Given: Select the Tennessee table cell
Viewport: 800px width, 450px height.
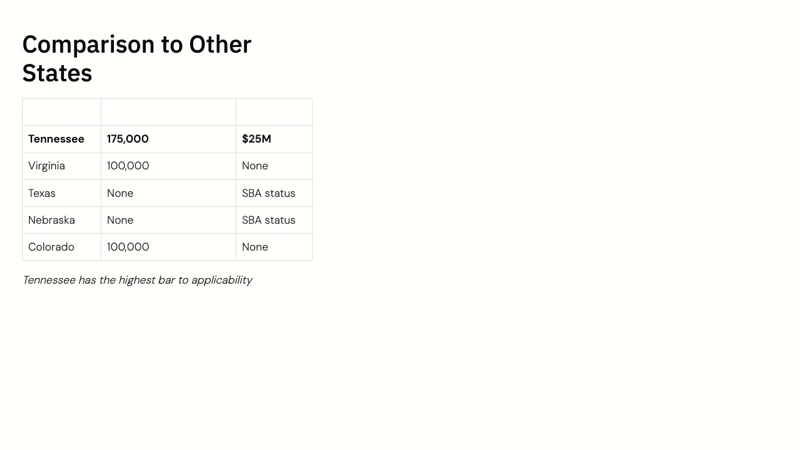Looking at the screenshot, I should point(56,139).
